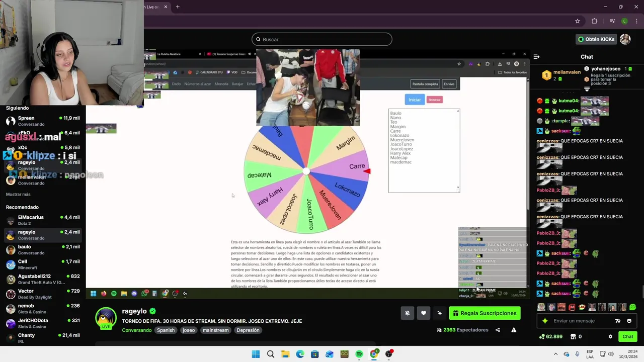Click Regala Suscripciones button
Image resolution: width=644 pixels, height=362 pixels.
[485, 313]
